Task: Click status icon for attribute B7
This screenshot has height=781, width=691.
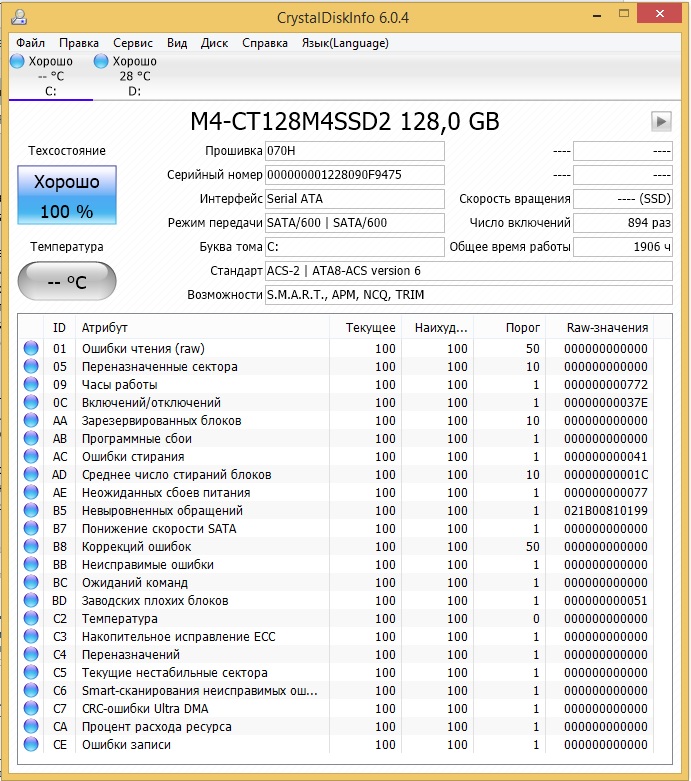Action: [x=31, y=528]
